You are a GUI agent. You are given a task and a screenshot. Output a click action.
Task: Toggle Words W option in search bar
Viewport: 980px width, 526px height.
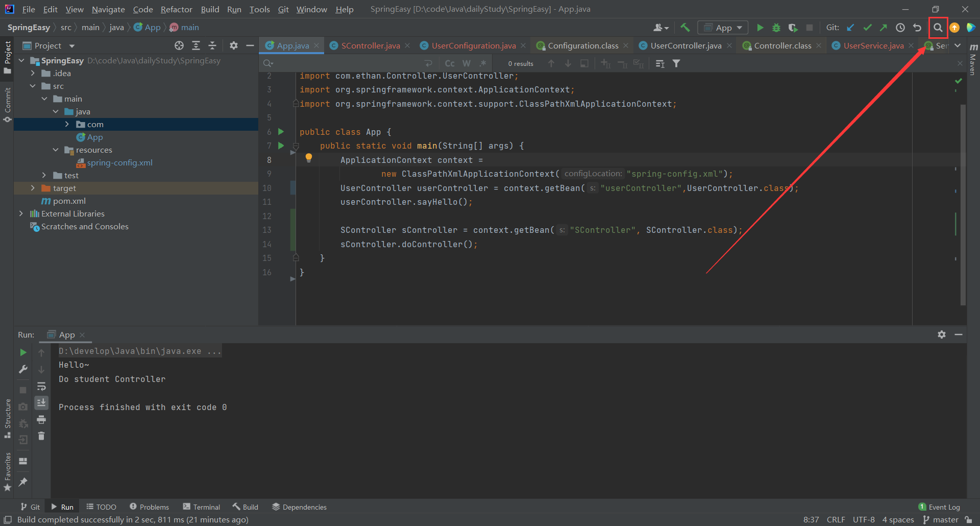(x=467, y=63)
